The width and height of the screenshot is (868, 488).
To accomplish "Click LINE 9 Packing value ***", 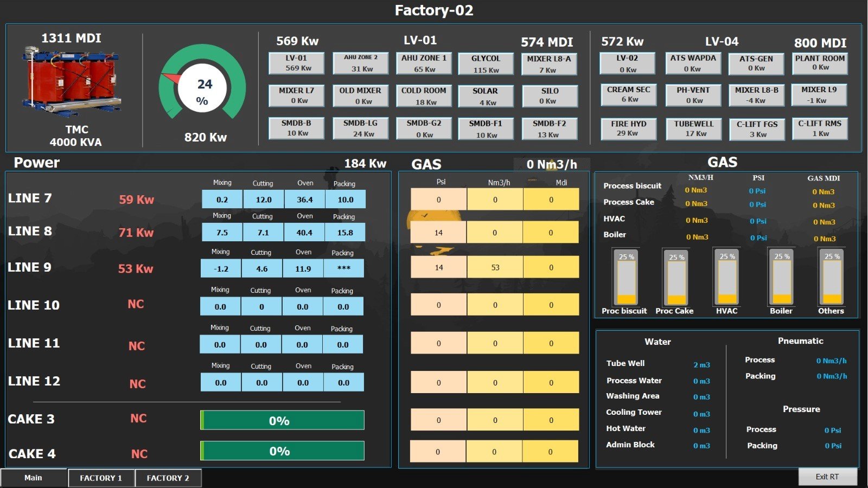I will point(344,268).
